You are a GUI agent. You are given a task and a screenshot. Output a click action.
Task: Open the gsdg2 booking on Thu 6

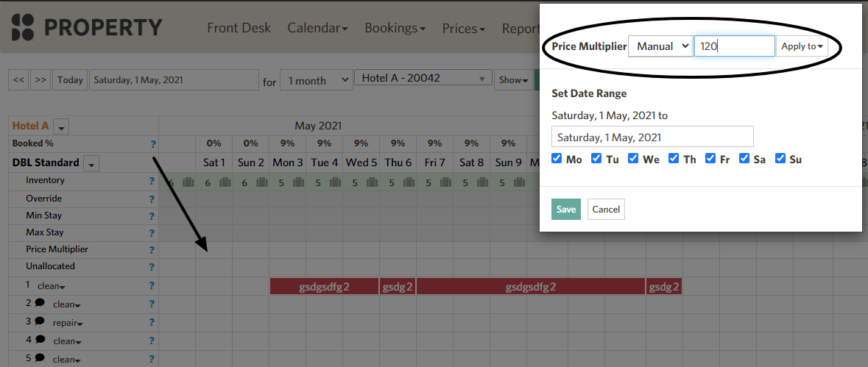coord(397,286)
